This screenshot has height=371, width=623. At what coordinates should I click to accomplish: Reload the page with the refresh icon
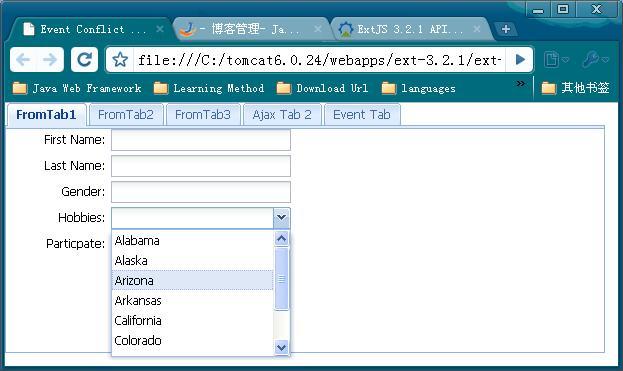pos(84,60)
